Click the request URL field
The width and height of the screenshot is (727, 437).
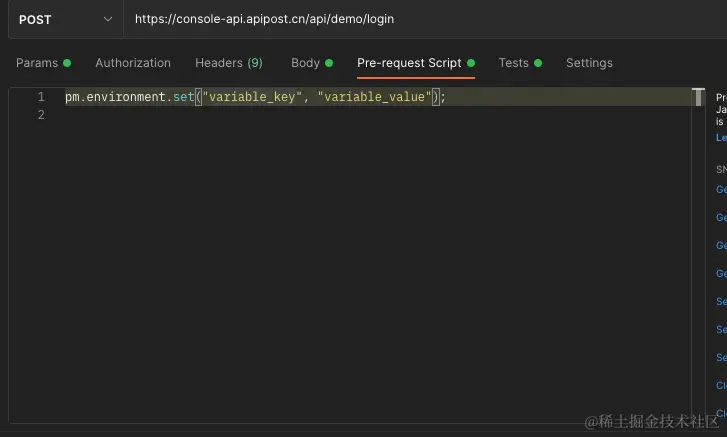425,19
